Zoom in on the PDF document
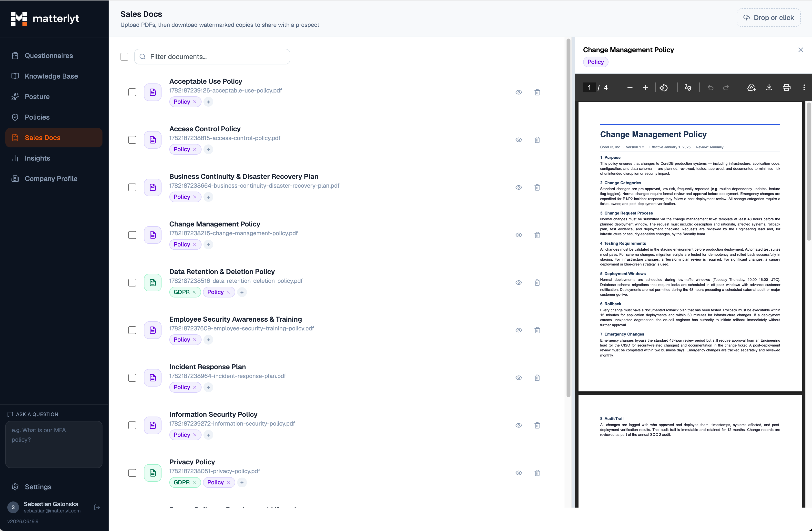 (x=646, y=88)
